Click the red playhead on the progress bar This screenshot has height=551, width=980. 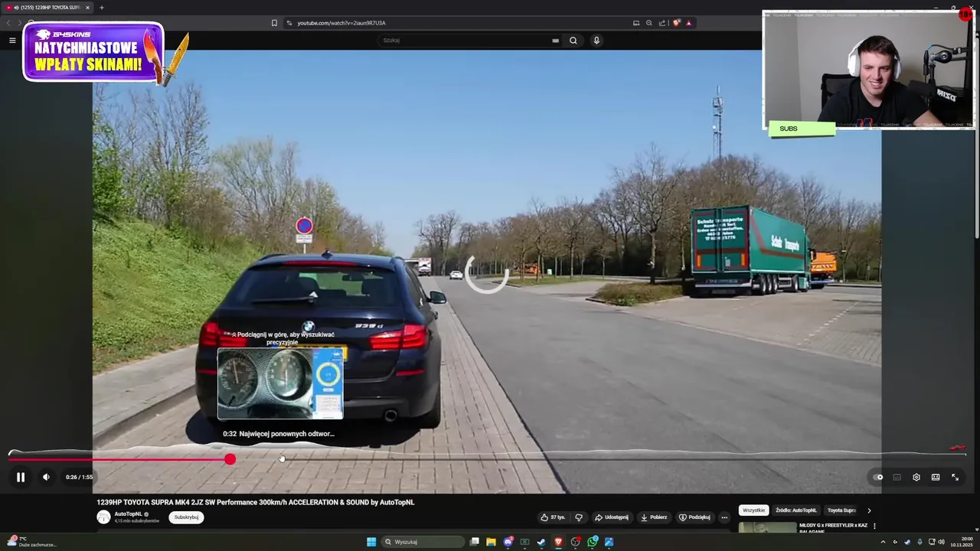coord(230,459)
